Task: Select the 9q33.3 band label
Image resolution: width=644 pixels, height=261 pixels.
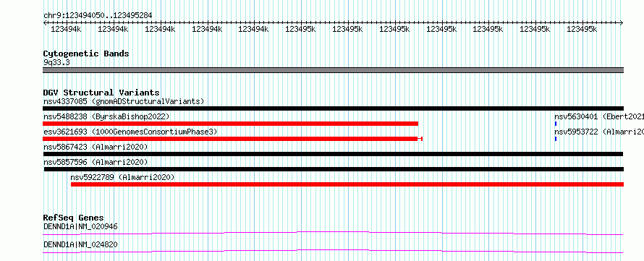Action: 56,62
